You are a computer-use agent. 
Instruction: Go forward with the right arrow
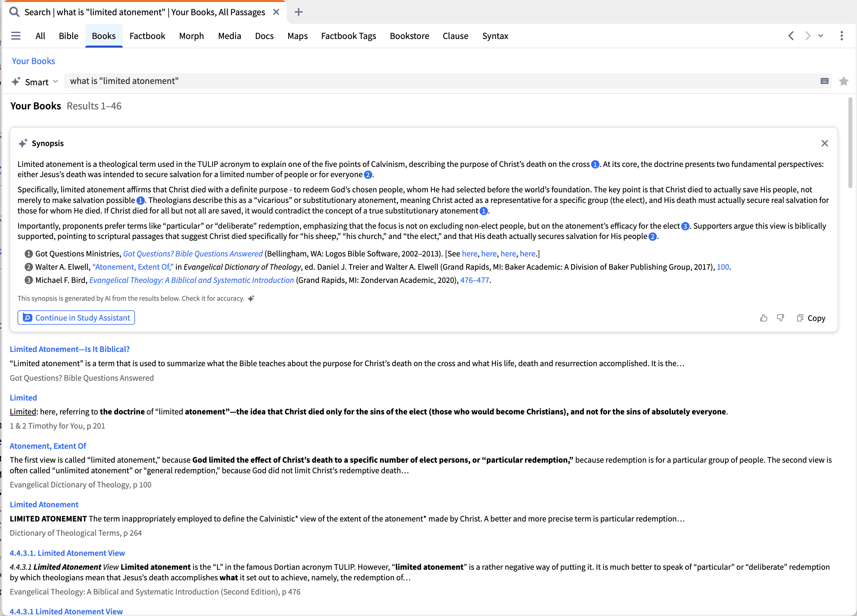pyautogui.click(x=807, y=36)
